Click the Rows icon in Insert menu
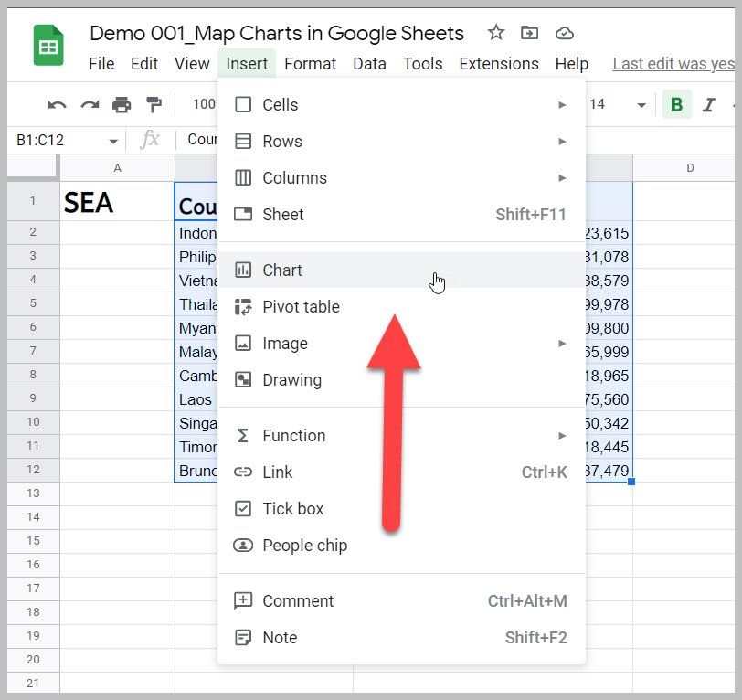This screenshot has width=742, height=700. 243,141
